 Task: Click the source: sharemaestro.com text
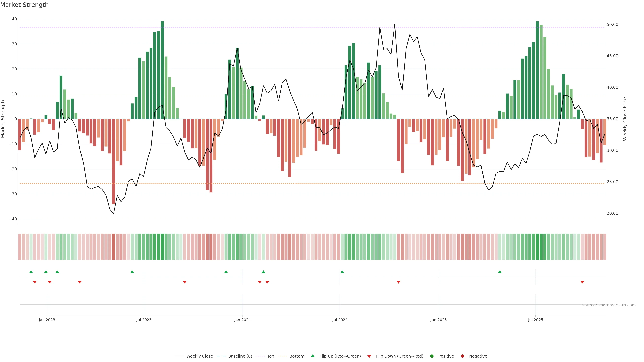click(x=609, y=305)
